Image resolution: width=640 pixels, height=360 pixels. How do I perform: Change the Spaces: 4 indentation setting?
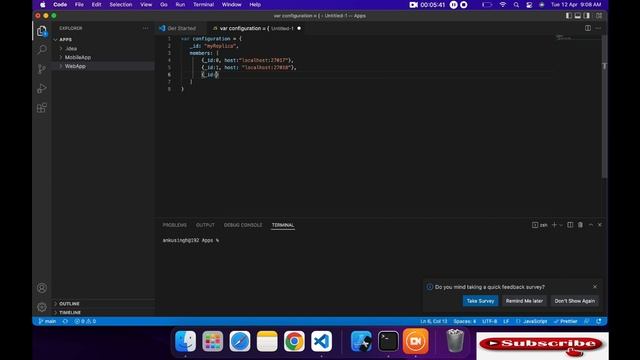pyautogui.click(x=464, y=321)
